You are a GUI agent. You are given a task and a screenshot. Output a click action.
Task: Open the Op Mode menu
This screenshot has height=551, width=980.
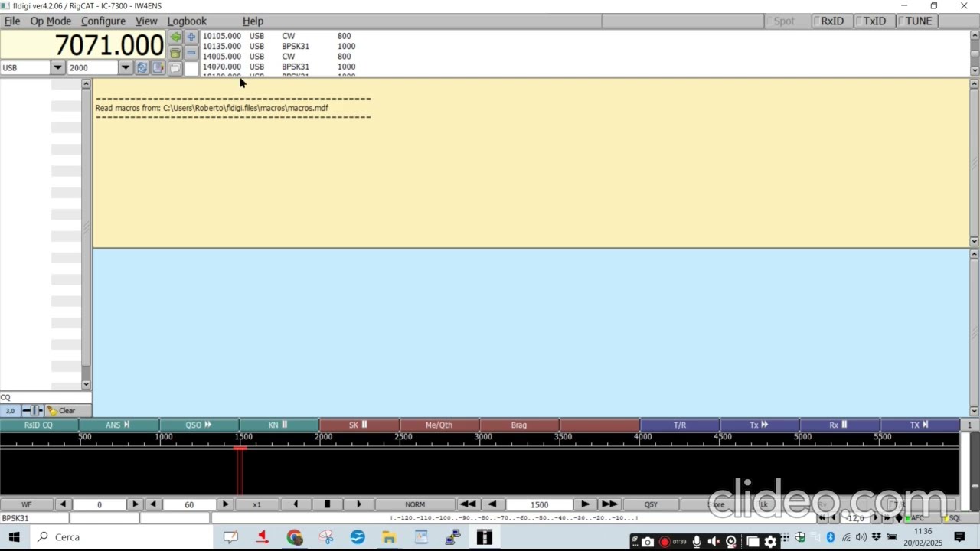[x=51, y=21]
